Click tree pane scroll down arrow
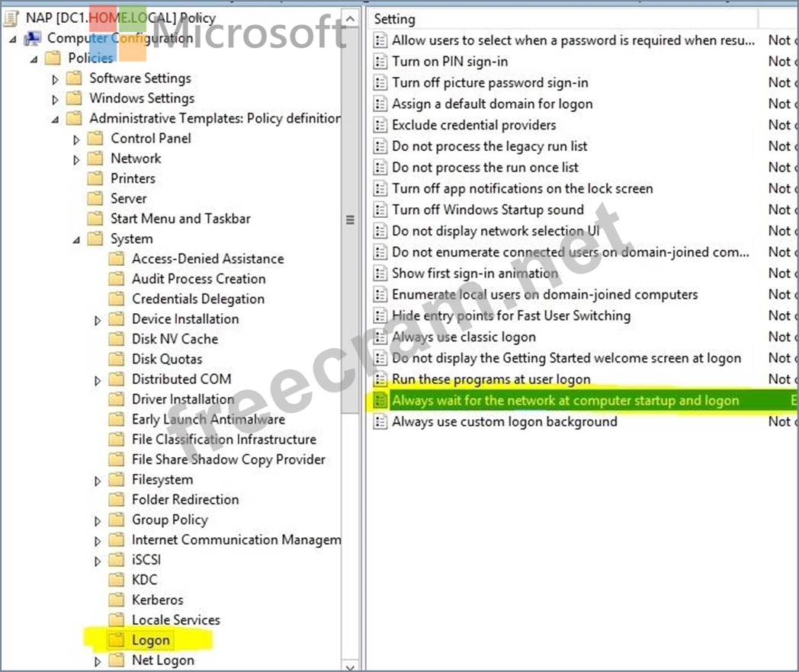The height and width of the screenshot is (672, 799). (350, 667)
